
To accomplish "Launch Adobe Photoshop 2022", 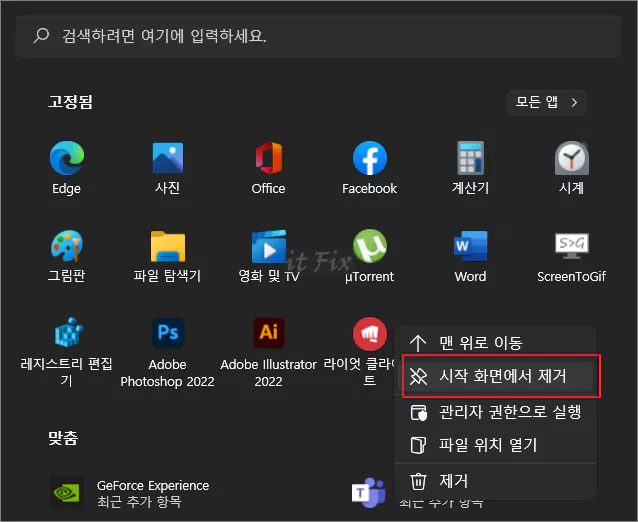I will pos(168,352).
